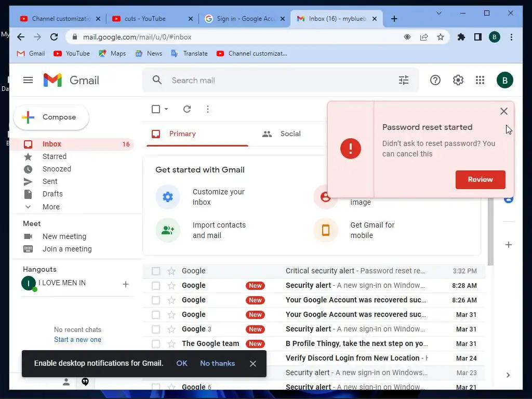This screenshot has width=532, height=399.
Task: Open the Google apps grid
Action: 480,80
